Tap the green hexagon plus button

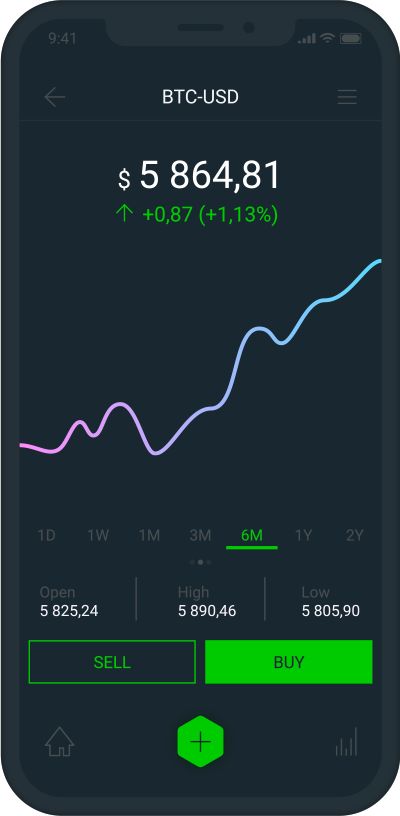[200, 741]
